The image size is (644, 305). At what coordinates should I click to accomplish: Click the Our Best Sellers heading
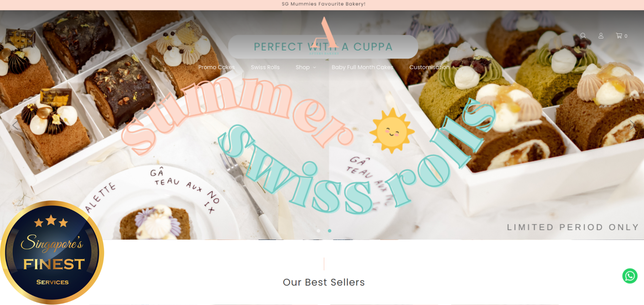(x=324, y=282)
